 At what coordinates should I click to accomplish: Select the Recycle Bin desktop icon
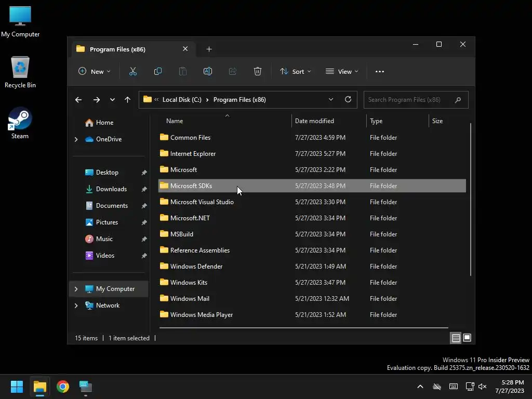point(20,72)
